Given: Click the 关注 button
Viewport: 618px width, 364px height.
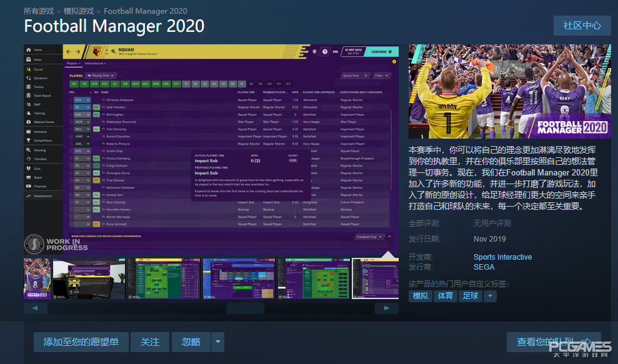Looking at the screenshot, I should (x=150, y=342).
